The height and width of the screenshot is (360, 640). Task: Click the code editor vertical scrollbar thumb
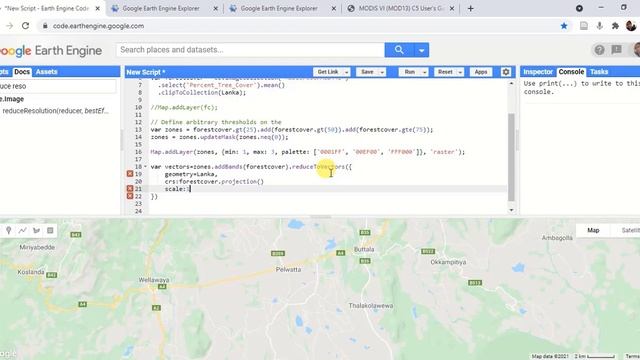point(511,157)
